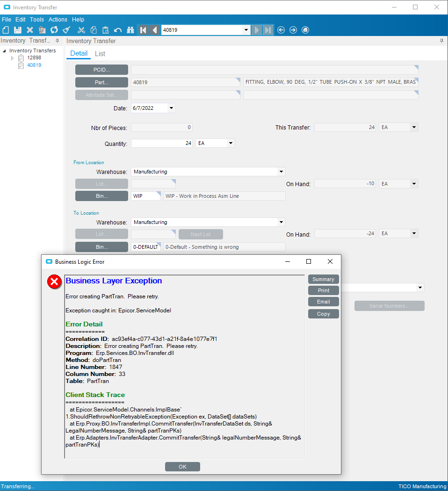Clear the form with the broom icon
This screenshot has width=448, height=491.
tap(66, 30)
